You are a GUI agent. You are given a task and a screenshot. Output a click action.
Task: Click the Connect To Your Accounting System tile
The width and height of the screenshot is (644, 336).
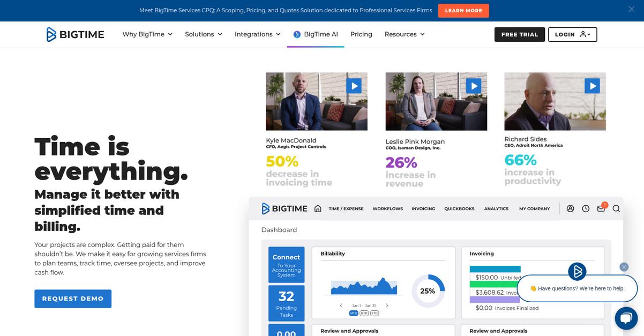pyautogui.click(x=286, y=265)
